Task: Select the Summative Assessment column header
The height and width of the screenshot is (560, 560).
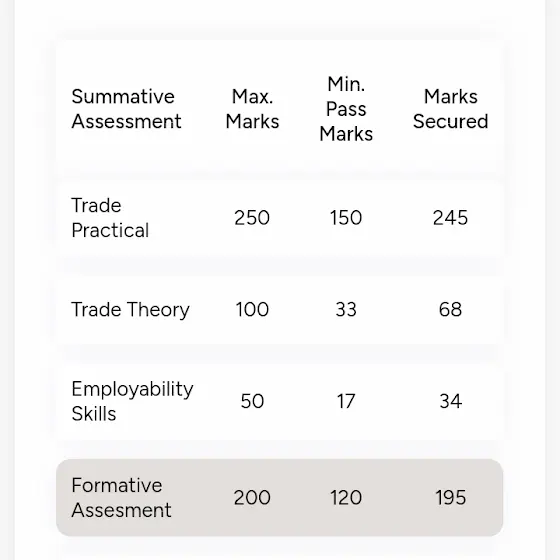Action: click(x=126, y=109)
